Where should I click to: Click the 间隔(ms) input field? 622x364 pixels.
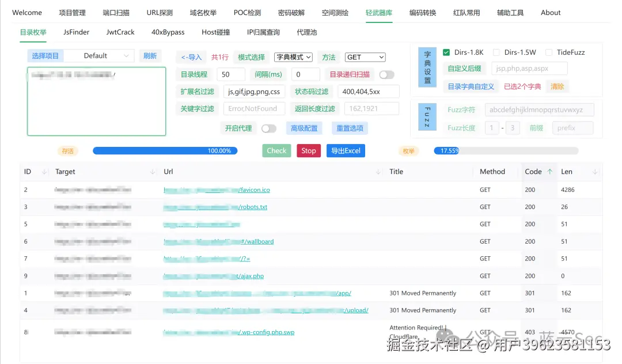pyautogui.click(x=305, y=74)
